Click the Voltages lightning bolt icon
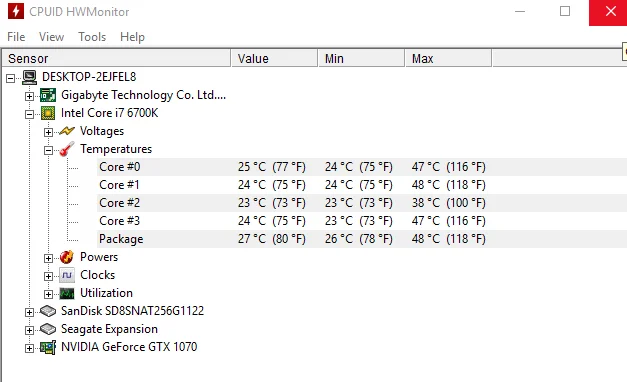The image size is (627, 382). click(67, 131)
